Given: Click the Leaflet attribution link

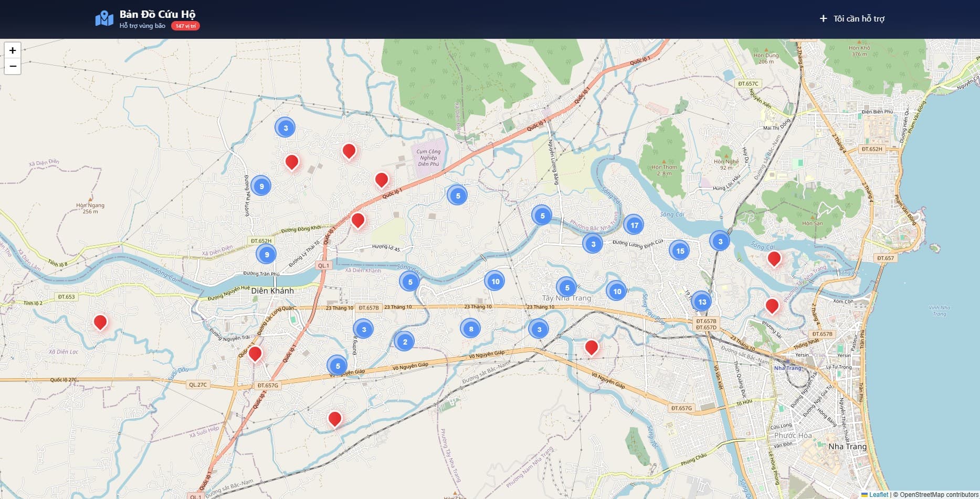Looking at the screenshot, I should (x=878, y=494).
